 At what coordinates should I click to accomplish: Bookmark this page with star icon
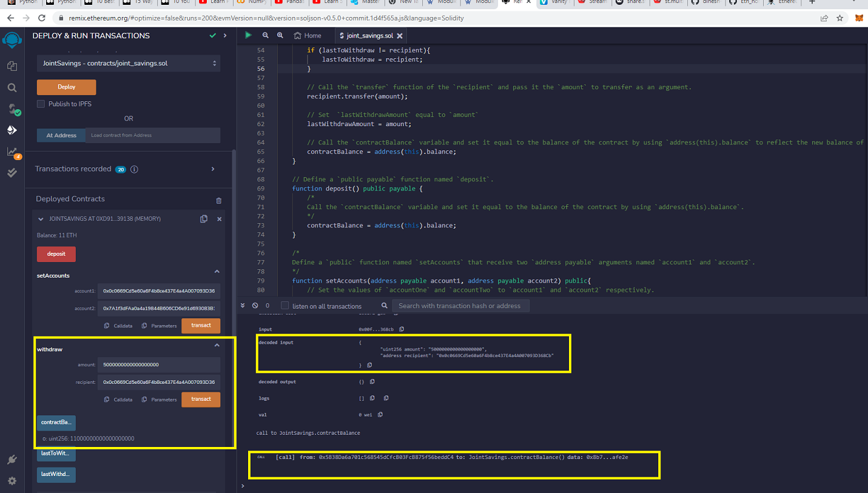click(x=840, y=18)
